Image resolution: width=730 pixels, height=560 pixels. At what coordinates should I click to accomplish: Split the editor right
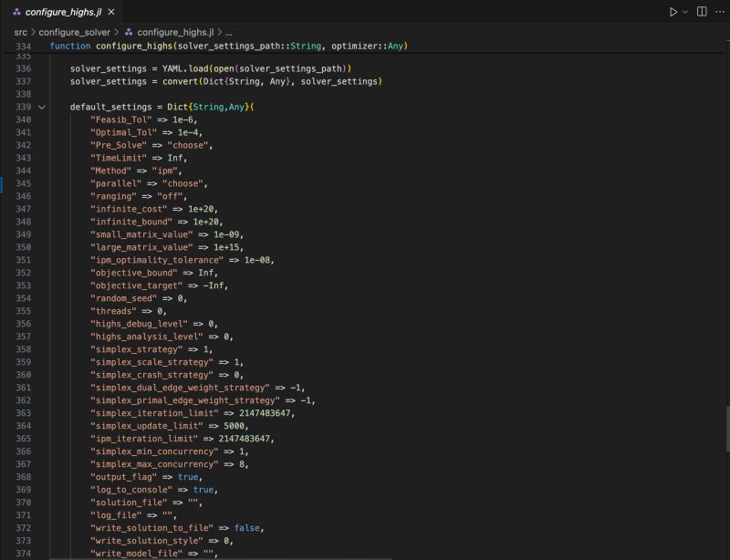click(x=702, y=12)
